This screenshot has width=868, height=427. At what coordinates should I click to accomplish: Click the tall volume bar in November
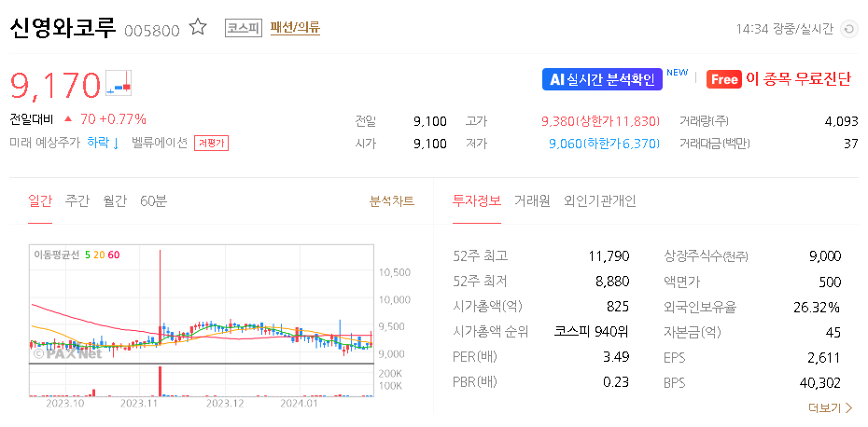pyautogui.click(x=161, y=381)
